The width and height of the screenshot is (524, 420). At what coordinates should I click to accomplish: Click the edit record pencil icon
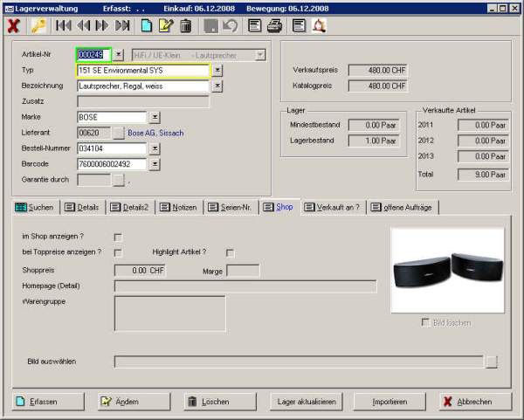(x=166, y=26)
